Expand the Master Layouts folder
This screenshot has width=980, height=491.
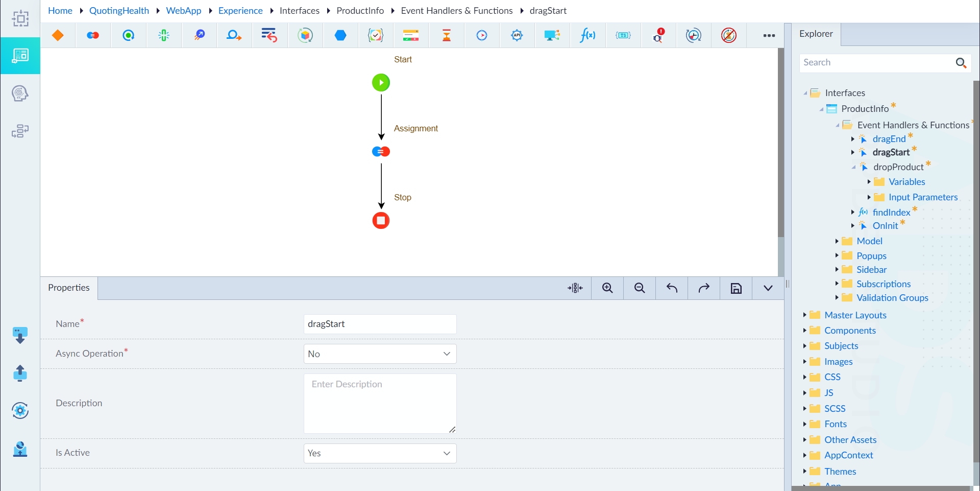click(x=805, y=315)
